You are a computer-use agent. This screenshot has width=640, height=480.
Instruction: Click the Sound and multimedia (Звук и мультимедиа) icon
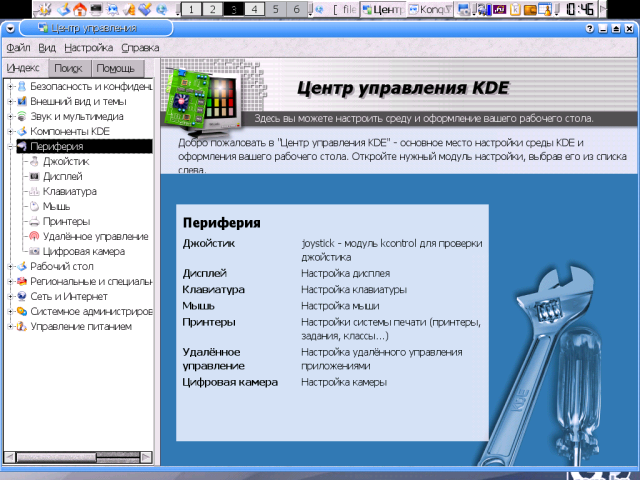point(21,116)
